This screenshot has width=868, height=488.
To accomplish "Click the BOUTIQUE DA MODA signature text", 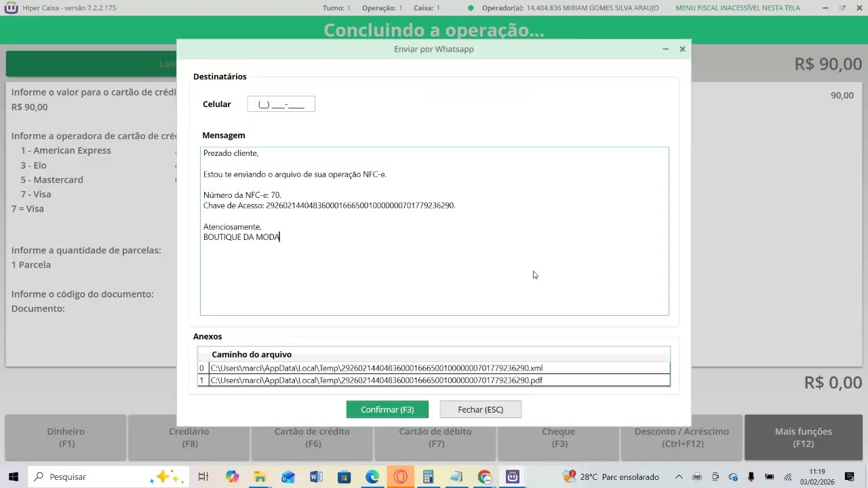I will (x=241, y=237).
